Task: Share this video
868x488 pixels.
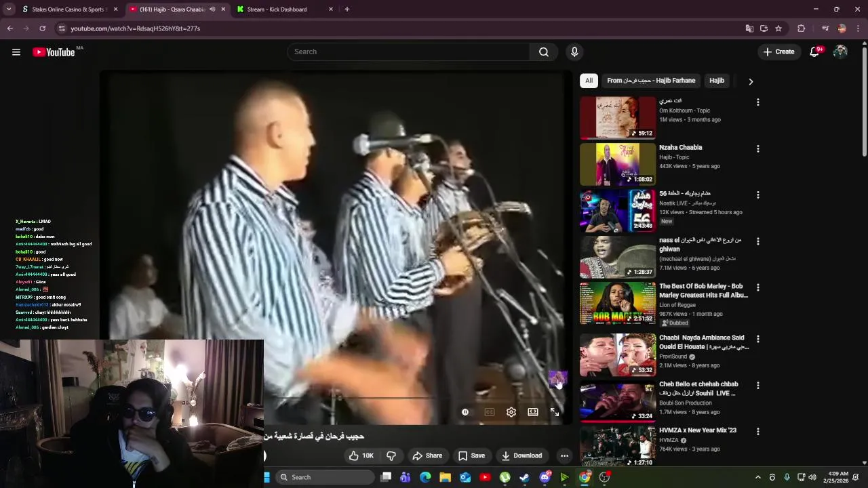Action: click(427, 455)
